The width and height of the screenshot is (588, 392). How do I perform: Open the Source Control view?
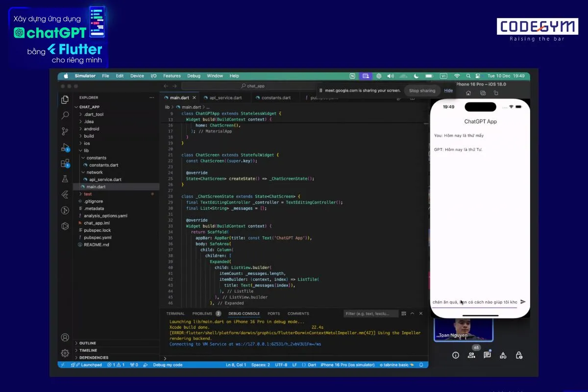click(65, 131)
